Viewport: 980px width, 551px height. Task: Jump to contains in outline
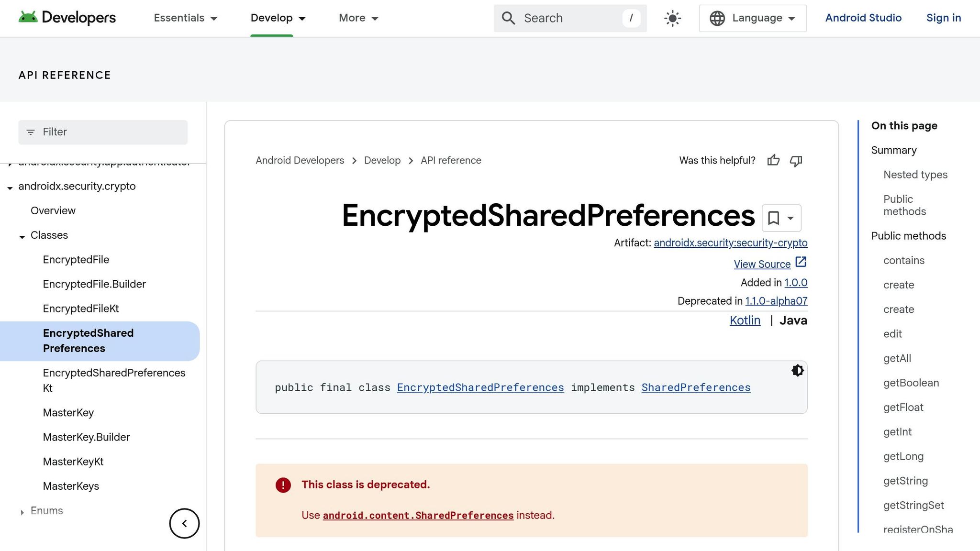904,260
